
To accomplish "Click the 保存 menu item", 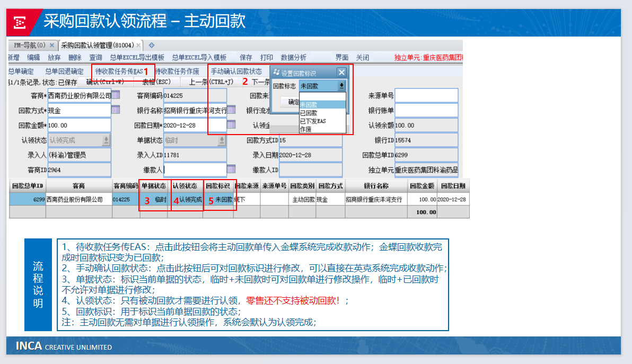I will (x=245, y=58).
